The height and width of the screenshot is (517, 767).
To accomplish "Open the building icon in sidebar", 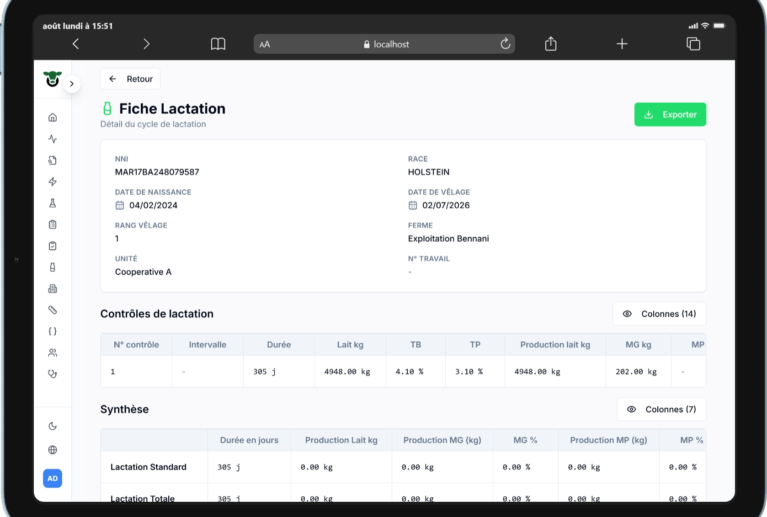I will pos(53,289).
